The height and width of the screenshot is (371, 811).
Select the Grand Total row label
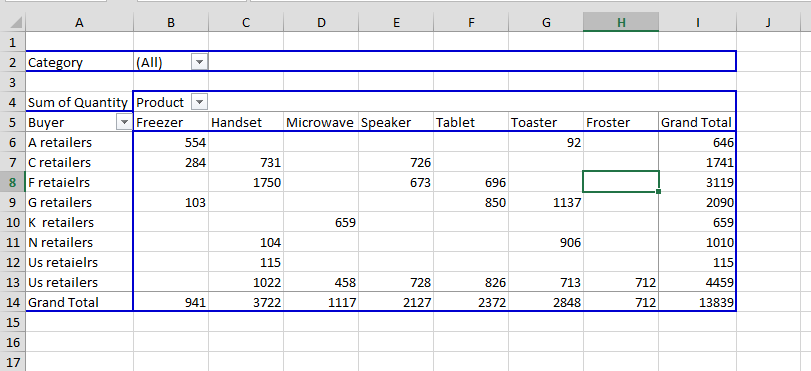[x=79, y=302]
